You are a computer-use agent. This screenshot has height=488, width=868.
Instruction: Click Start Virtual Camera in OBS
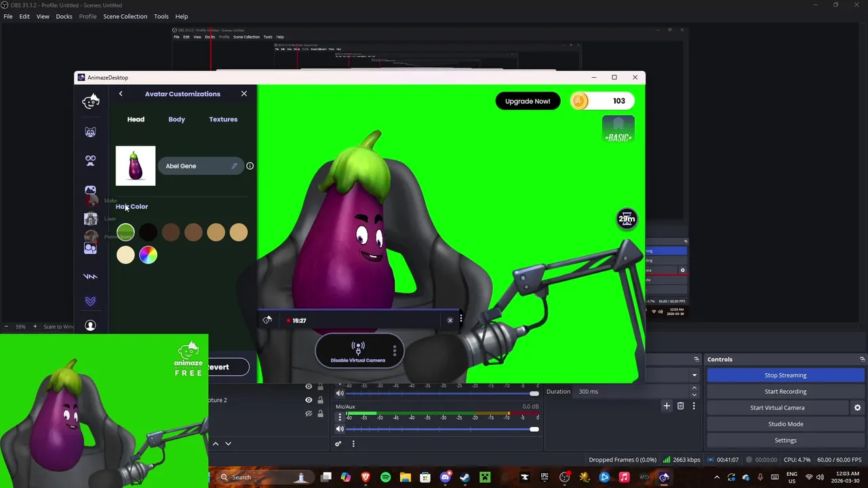777,408
